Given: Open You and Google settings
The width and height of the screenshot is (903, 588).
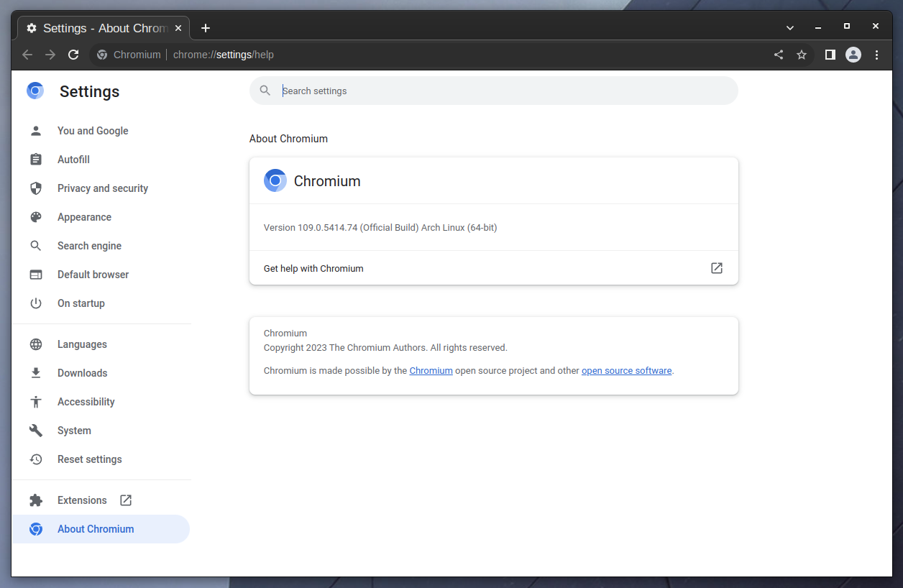Looking at the screenshot, I should pyautogui.click(x=101, y=131).
